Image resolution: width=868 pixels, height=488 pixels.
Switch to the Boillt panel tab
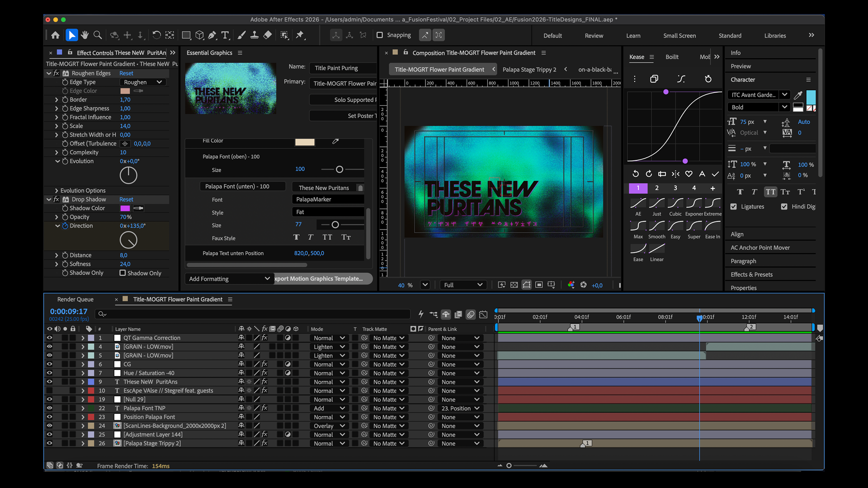[x=672, y=57]
